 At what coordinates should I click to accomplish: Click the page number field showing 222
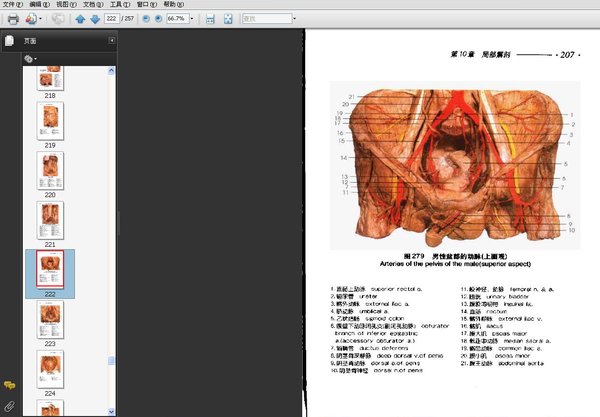112,18
